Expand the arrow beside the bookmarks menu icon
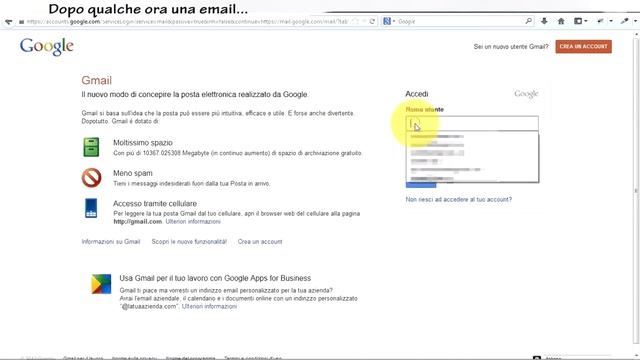Screen dimensions: 640x360 tap(586, 21)
